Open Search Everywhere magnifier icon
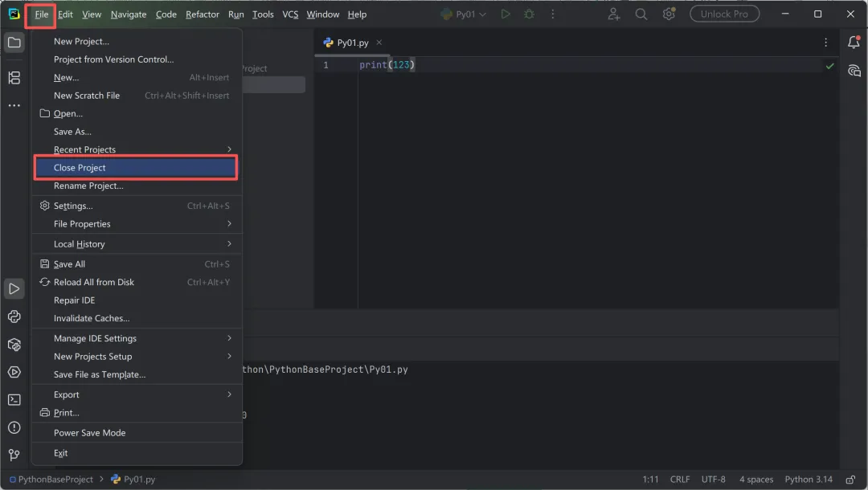The width and height of the screenshot is (868, 490). click(641, 14)
